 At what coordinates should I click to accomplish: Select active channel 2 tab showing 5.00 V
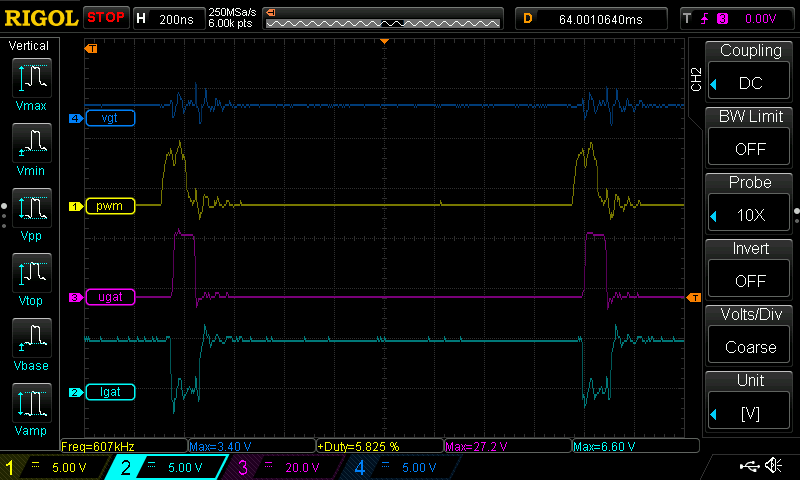pyautogui.click(x=166, y=467)
